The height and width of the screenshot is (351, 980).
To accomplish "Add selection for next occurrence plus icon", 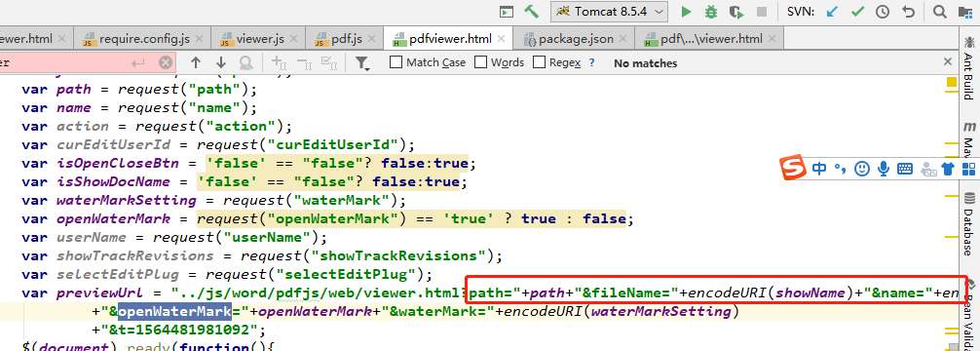I will coord(279,62).
